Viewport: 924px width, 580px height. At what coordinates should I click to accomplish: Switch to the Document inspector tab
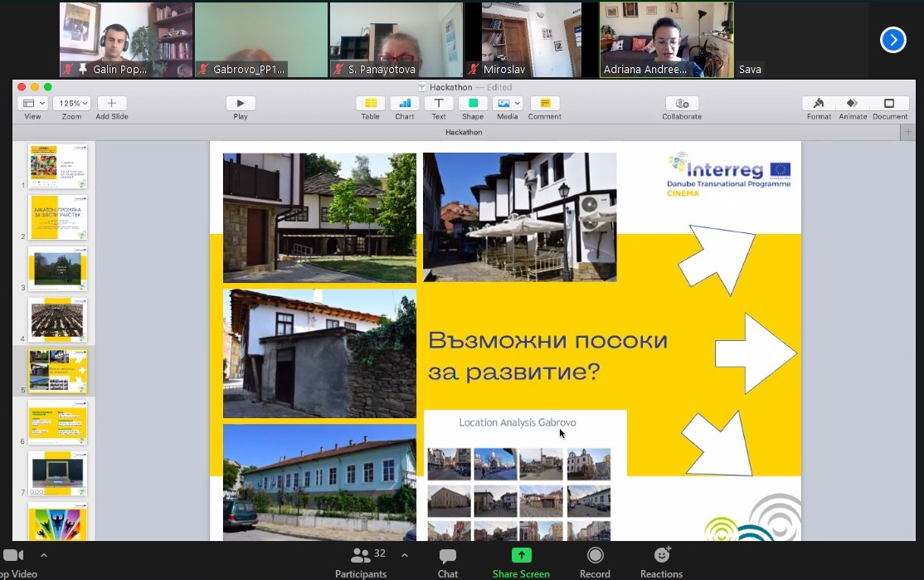(889, 104)
